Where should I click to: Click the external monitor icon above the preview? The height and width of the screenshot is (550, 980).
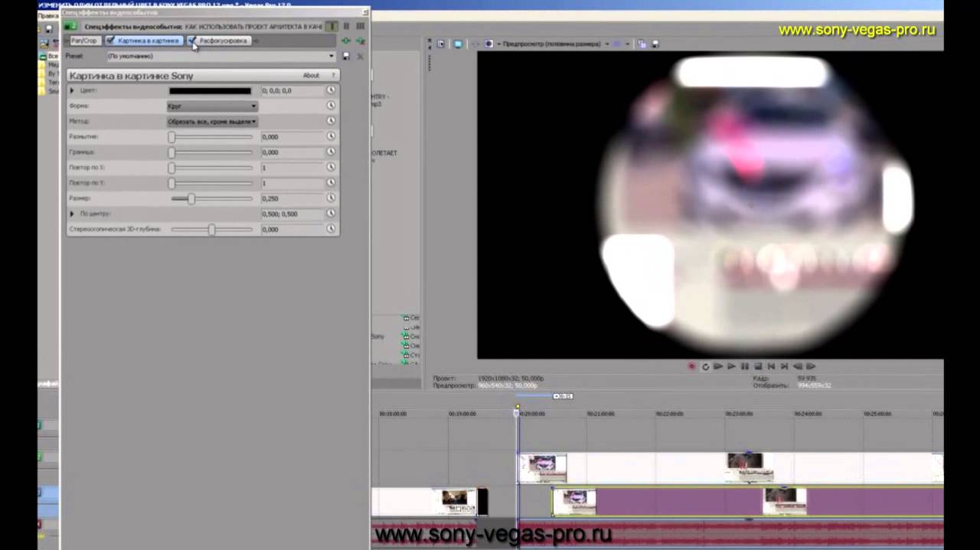(x=458, y=44)
